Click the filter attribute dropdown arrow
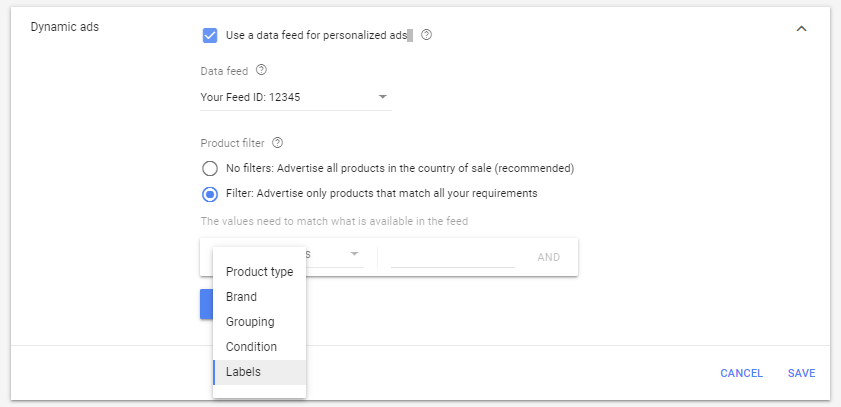The image size is (841, 407). point(354,255)
